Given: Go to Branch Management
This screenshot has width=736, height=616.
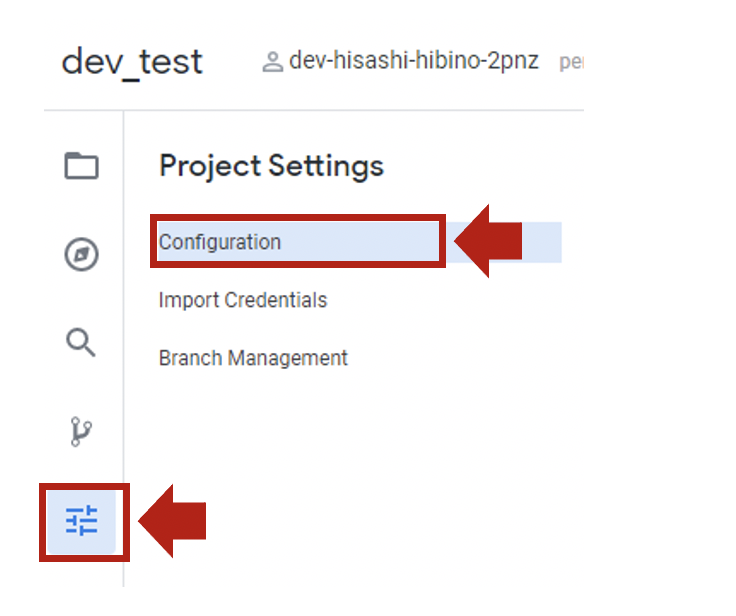Looking at the screenshot, I should (x=253, y=358).
